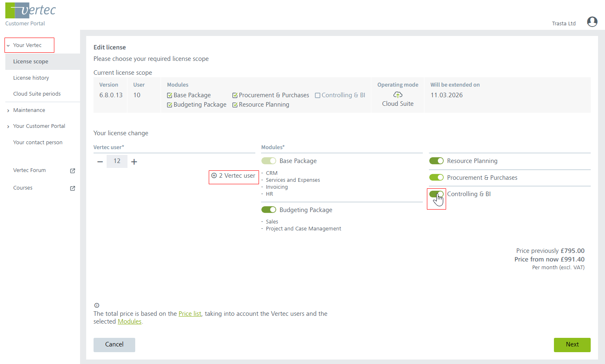Click the Cloud Suite operating mode icon
The width and height of the screenshot is (605, 364).
click(x=397, y=95)
